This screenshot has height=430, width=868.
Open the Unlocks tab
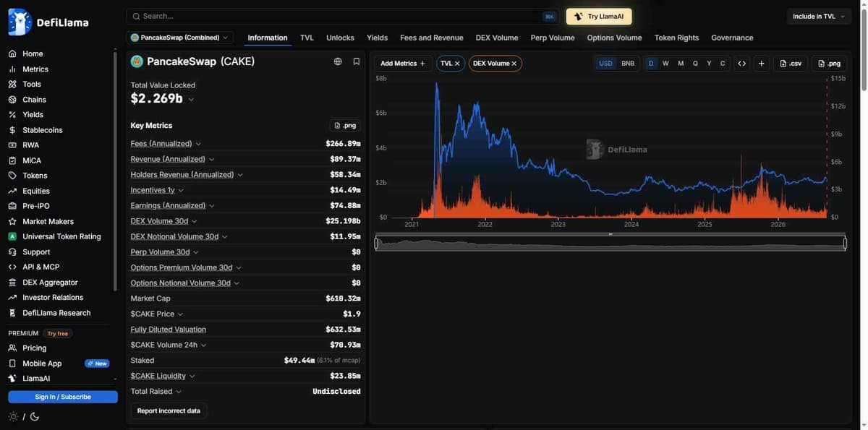[x=340, y=38]
